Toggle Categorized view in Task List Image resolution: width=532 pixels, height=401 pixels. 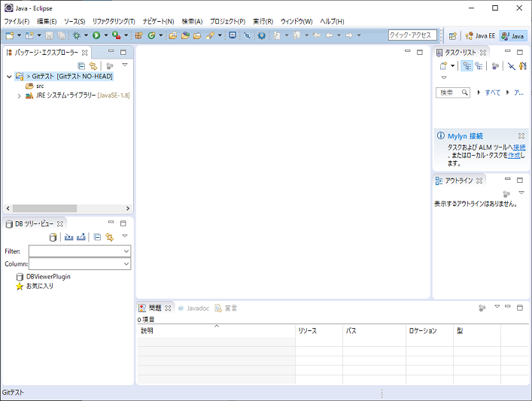tap(467, 65)
